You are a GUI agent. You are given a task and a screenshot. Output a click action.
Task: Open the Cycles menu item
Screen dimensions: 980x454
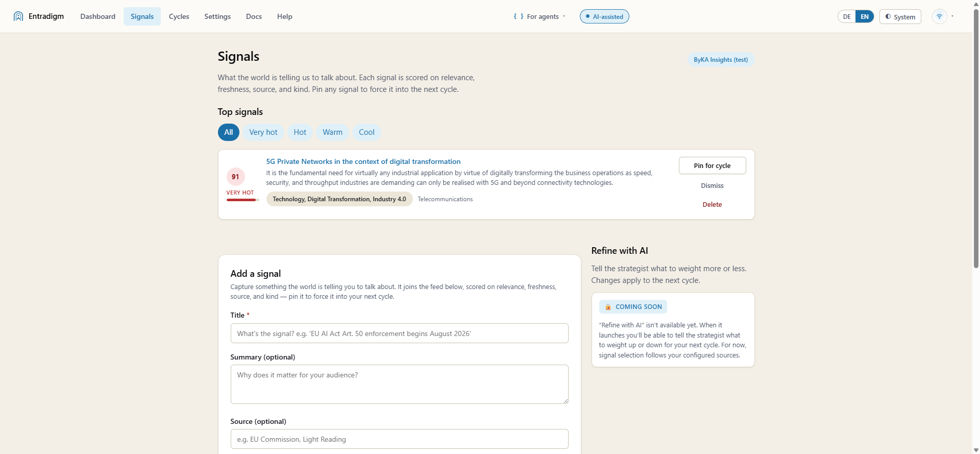179,16
